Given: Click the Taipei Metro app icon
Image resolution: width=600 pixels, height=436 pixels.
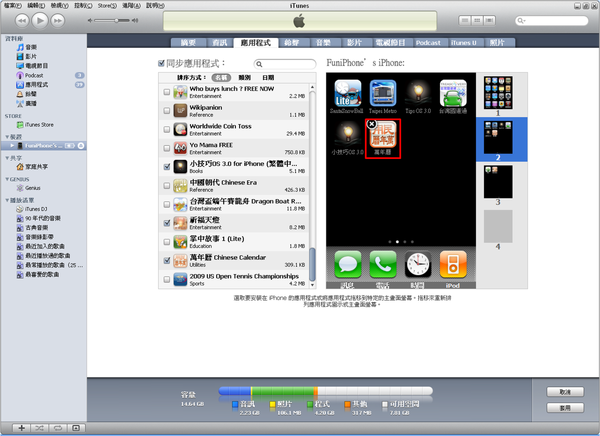Looking at the screenshot, I should tap(383, 93).
